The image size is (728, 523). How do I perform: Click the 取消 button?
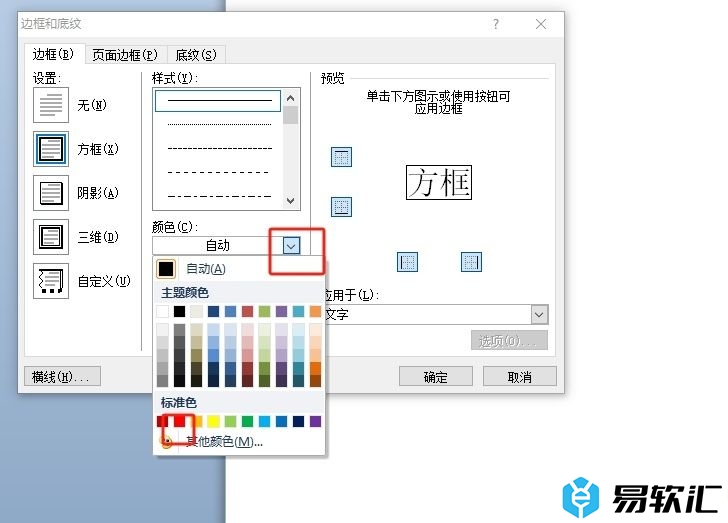520,377
